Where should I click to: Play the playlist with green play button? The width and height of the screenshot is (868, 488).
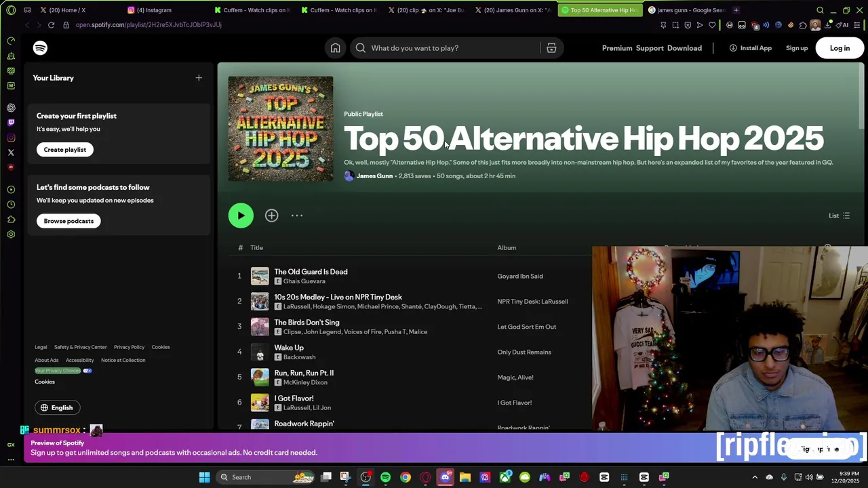click(241, 216)
